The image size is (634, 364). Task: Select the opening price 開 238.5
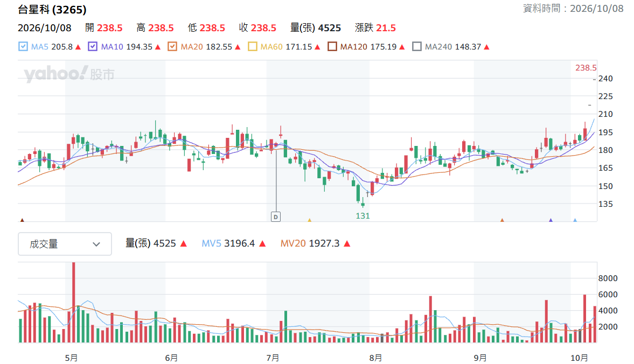click(103, 28)
